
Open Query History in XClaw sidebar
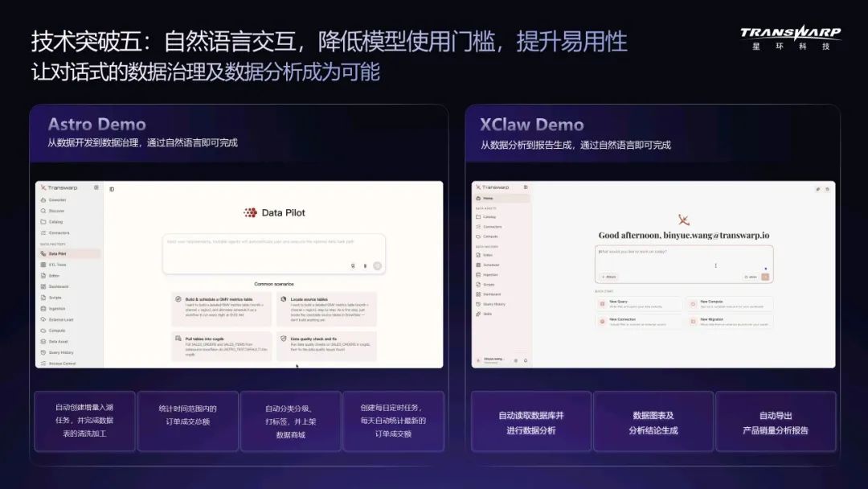[x=490, y=304]
